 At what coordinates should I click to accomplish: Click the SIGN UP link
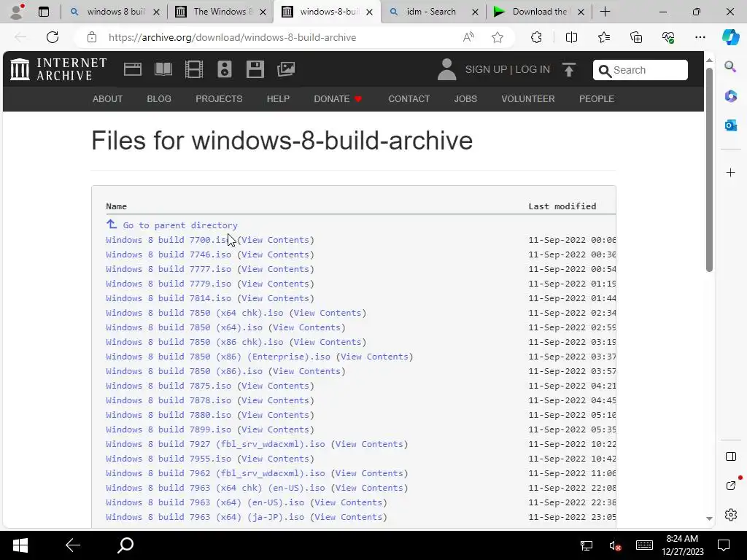click(x=486, y=69)
